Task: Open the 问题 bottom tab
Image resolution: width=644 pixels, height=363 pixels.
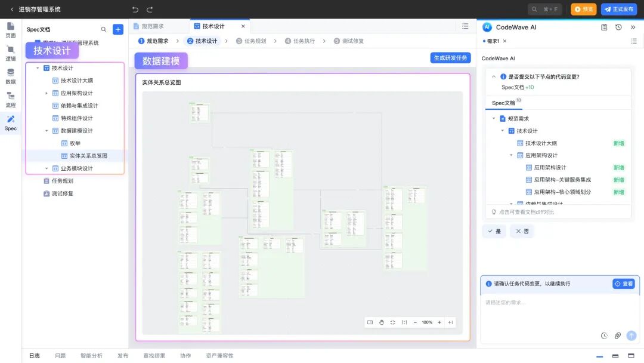Action: 60,356
